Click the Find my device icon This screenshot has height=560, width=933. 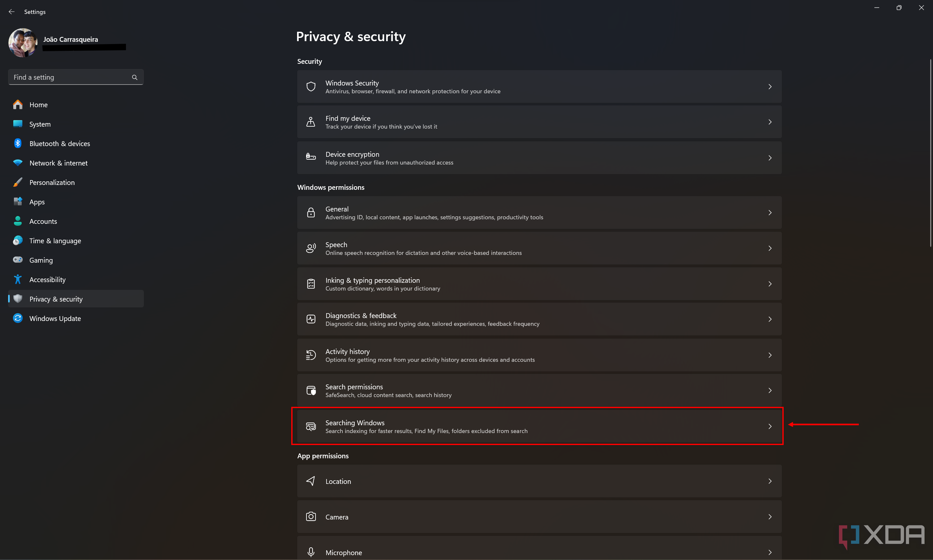point(311,122)
